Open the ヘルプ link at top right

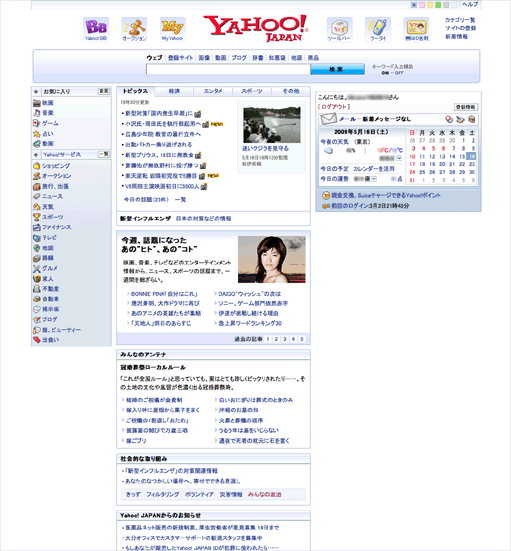point(470,5)
